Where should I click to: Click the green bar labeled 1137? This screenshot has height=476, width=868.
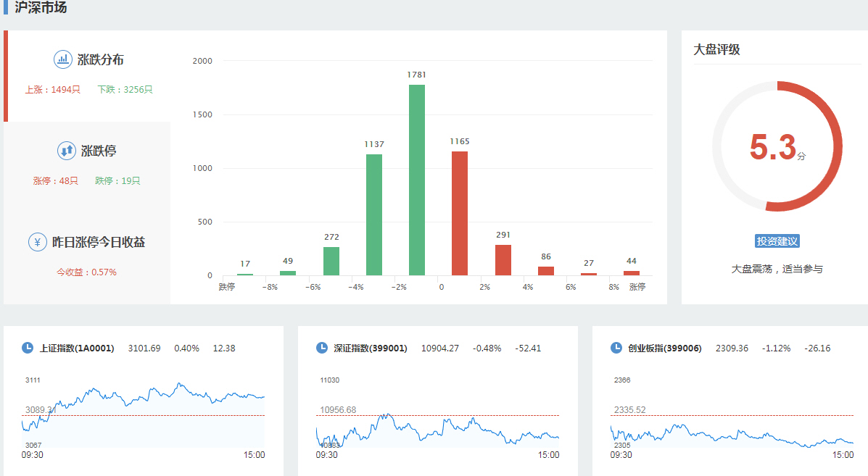374,215
